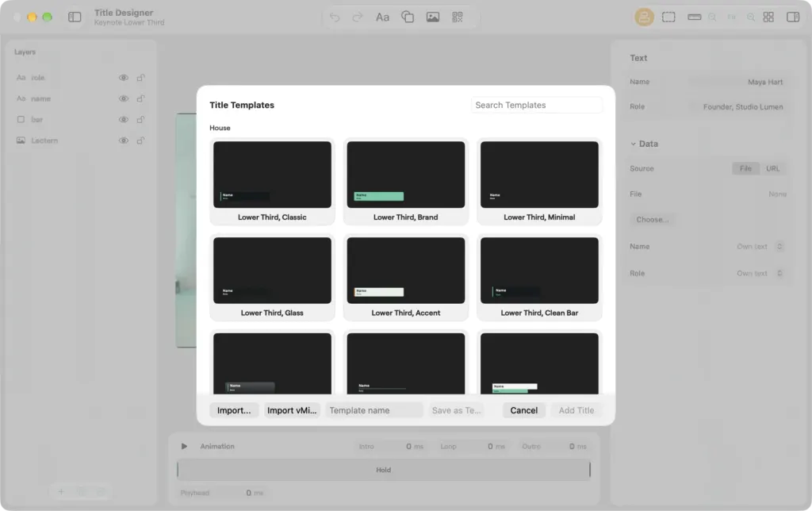812x511 pixels.
Task: Click the Role field Founder, Studio Lumen
Action: (737, 107)
